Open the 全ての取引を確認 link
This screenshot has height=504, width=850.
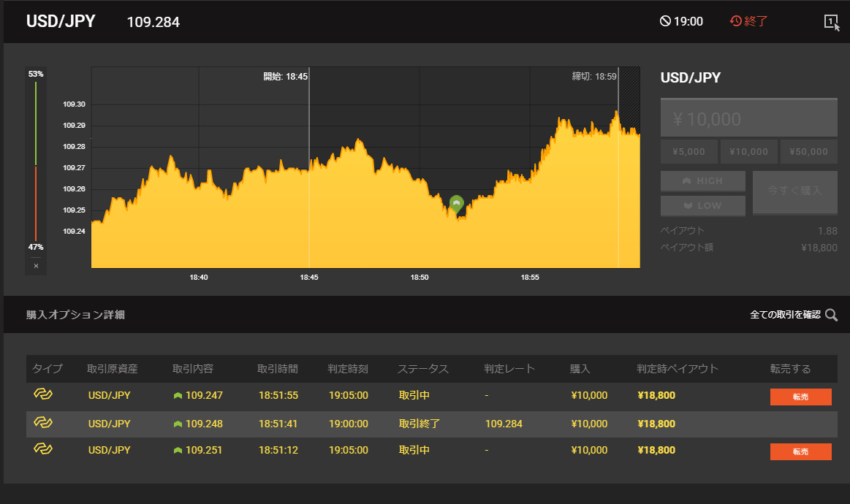(x=785, y=315)
